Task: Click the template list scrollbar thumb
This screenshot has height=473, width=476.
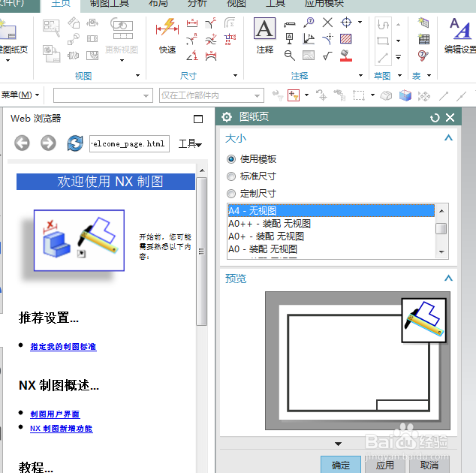Action: coord(441,228)
